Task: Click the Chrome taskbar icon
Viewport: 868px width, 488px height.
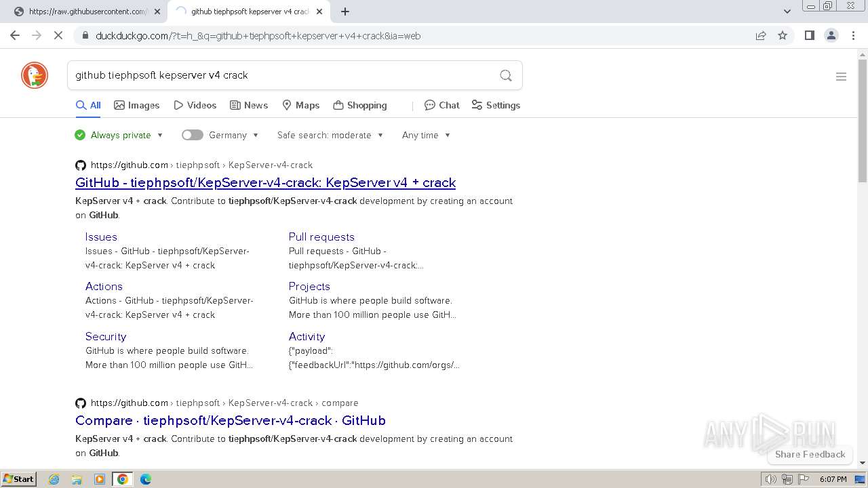Action: [123, 479]
